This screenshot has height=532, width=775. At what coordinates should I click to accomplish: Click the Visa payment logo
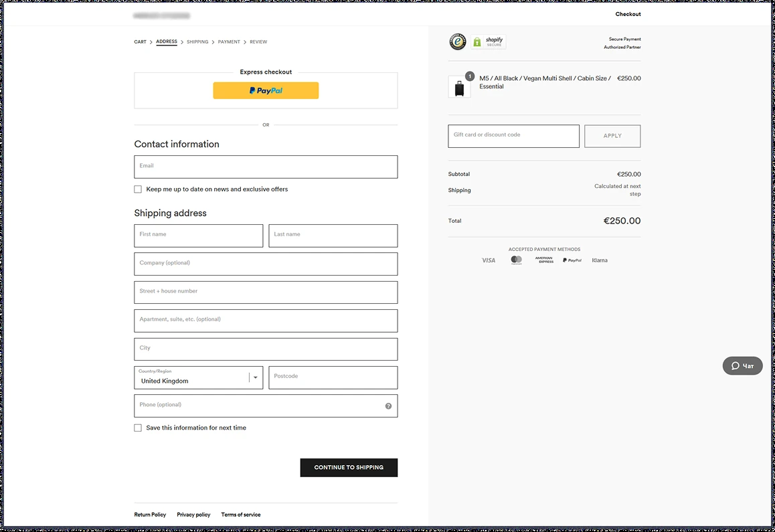pyautogui.click(x=489, y=260)
